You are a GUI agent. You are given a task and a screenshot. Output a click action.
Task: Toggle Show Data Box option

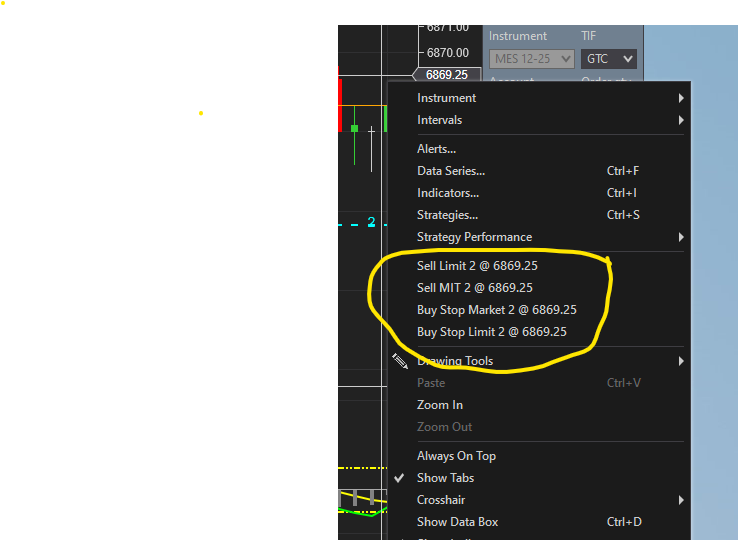pyautogui.click(x=457, y=522)
